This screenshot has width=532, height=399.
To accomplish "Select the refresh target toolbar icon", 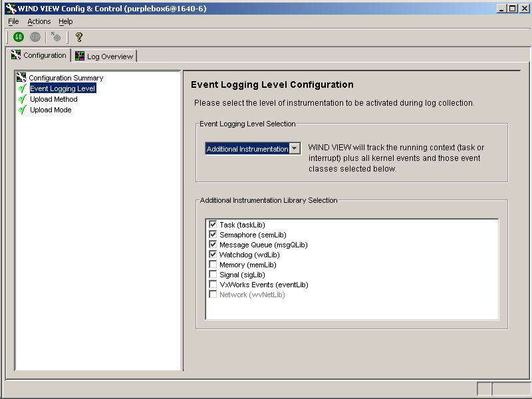I will click(55, 37).
